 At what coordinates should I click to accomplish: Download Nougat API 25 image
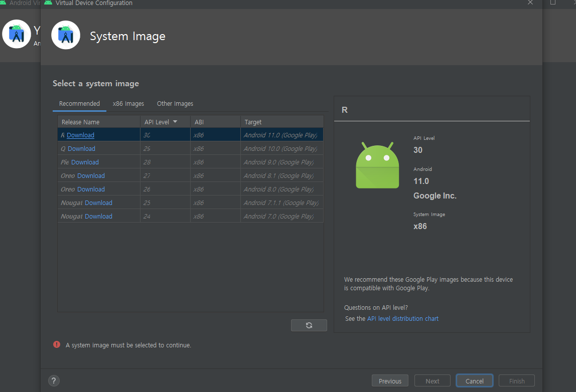click(x=98, y=203)
